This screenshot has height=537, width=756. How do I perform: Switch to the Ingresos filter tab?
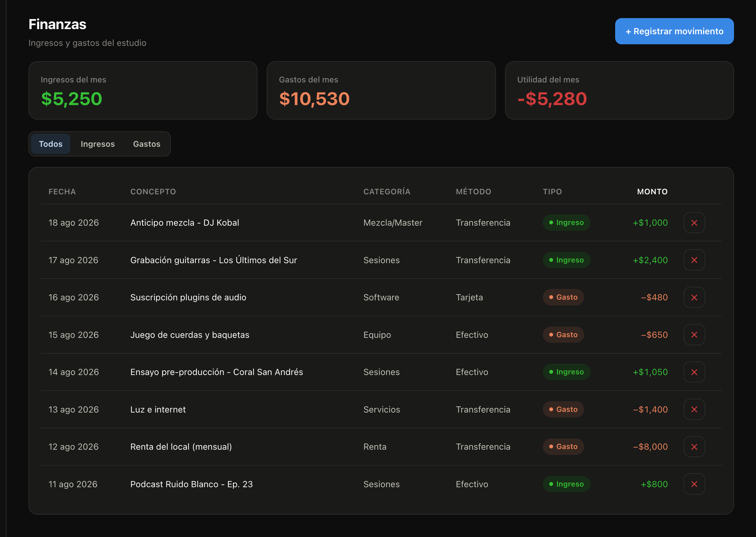[98, 144]
